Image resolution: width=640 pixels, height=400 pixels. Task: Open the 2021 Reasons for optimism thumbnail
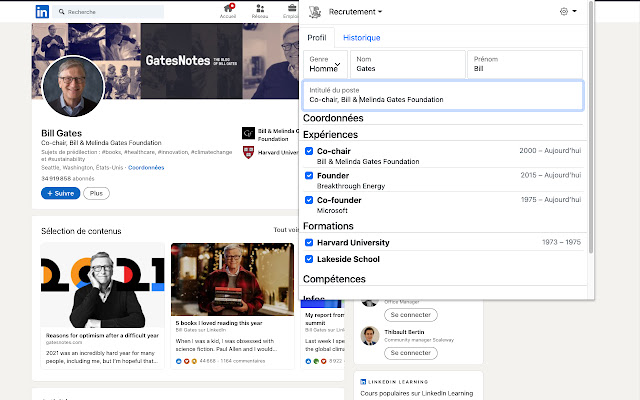[x=102, y=285]
